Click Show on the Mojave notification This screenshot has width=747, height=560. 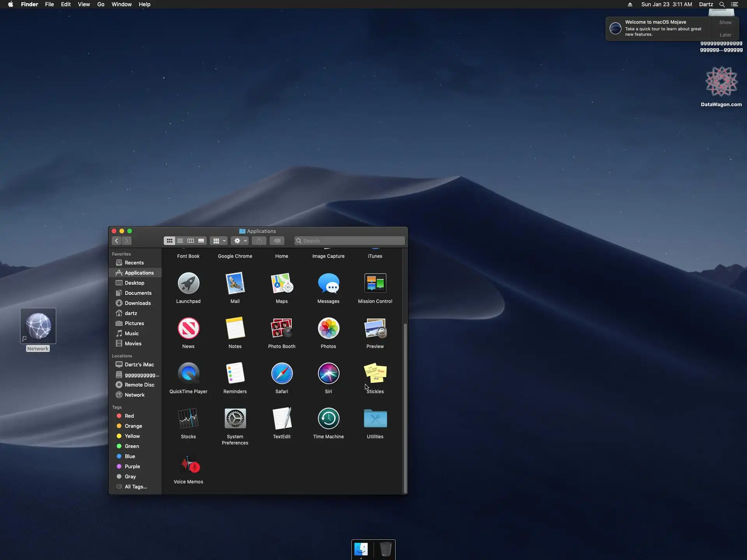tap(725, 23)
